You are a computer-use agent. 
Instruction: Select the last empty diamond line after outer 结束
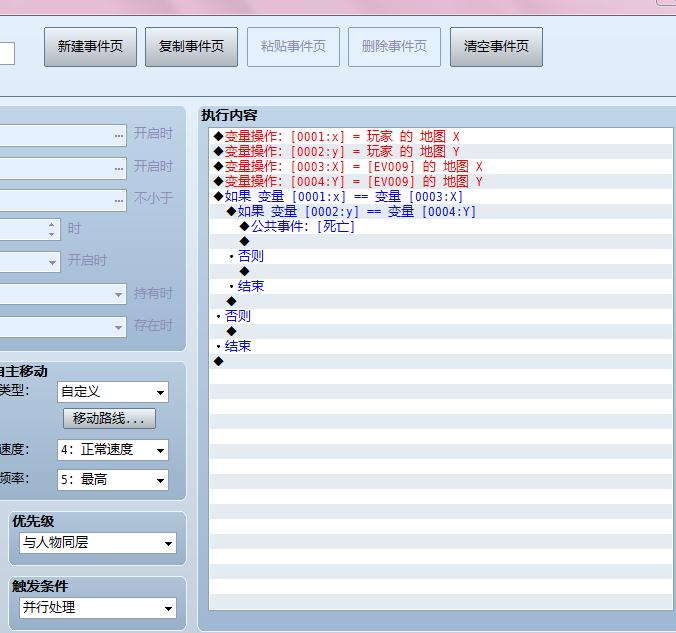click(x=441, y=361)
